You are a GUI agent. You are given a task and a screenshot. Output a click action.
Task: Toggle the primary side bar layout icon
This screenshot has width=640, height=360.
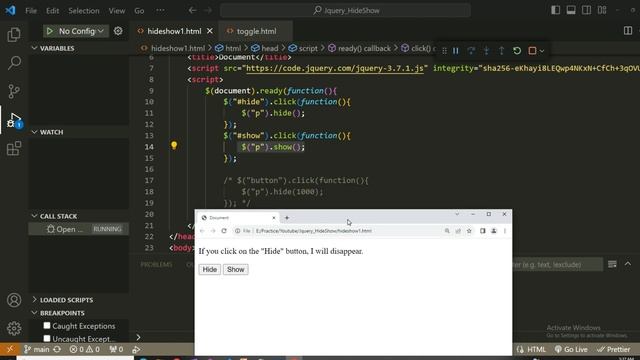point(556,10)
